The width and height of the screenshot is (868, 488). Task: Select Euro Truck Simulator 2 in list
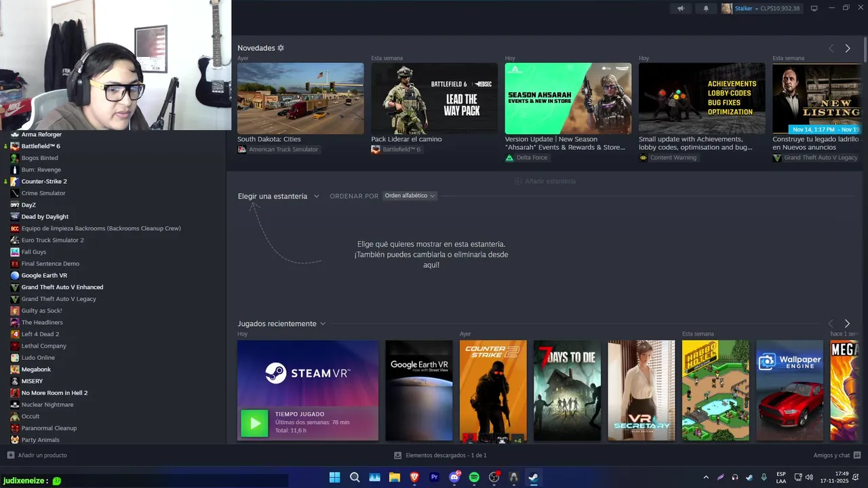(53, 240)
